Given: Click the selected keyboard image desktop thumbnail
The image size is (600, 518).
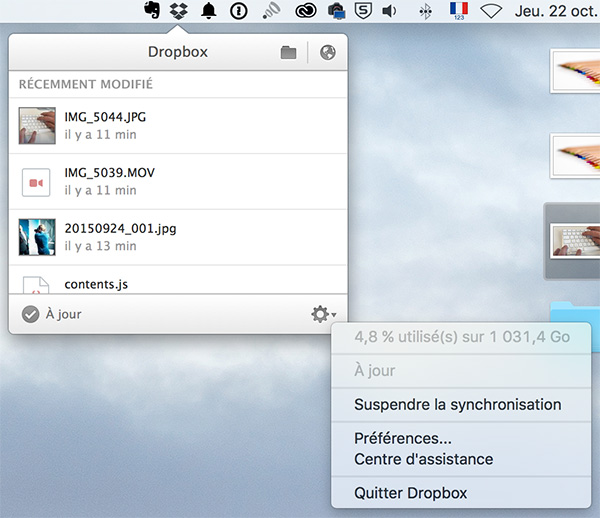Looking at the screenshot, I should click(575, 241).
